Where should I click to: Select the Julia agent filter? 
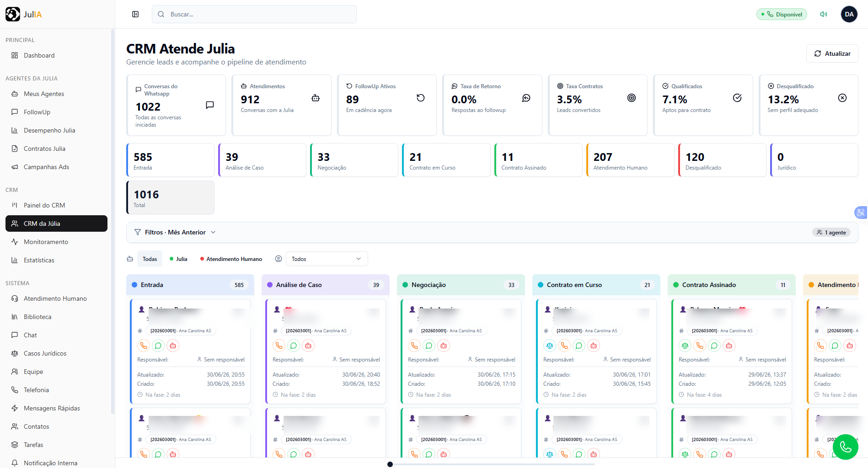coord(178,259)
